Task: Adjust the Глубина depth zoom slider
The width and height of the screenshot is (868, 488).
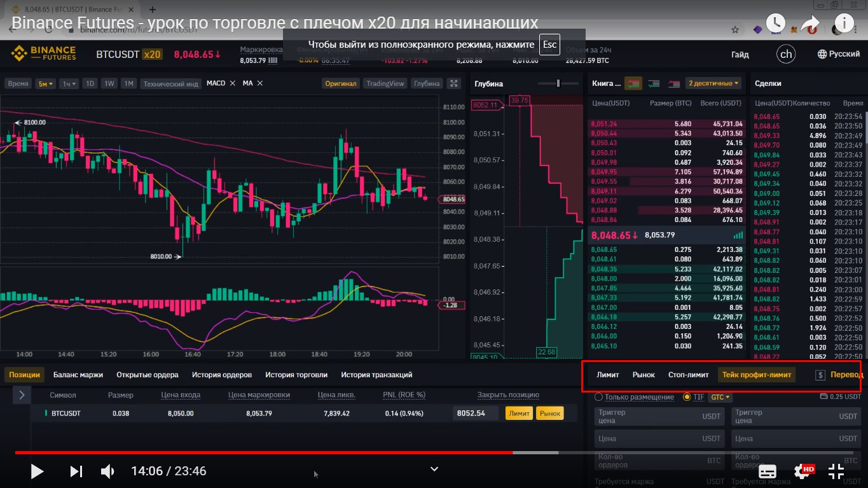Action: pos(558,83)
